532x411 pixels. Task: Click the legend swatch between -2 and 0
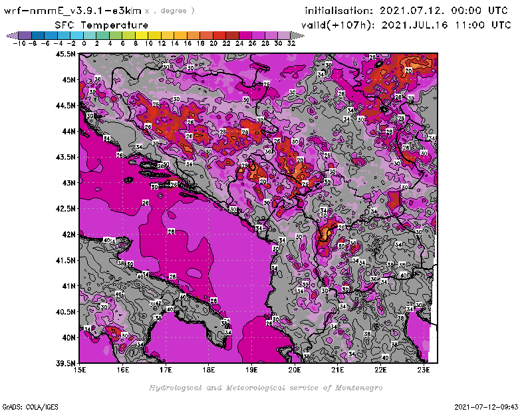point(76,35)
